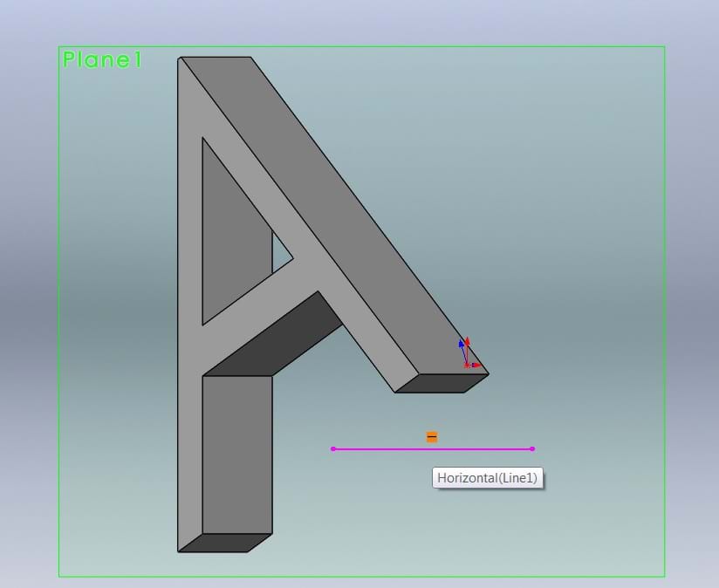719x588 pixels.
Task: Select the sketch origin triad
Action: tap(467, 364)
